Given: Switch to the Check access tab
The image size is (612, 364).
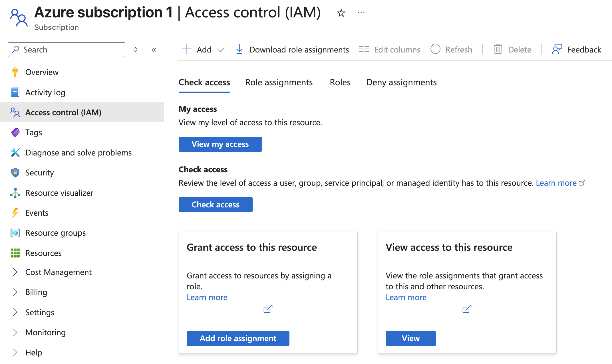Looking at the screenshot, I should point(204,82).
